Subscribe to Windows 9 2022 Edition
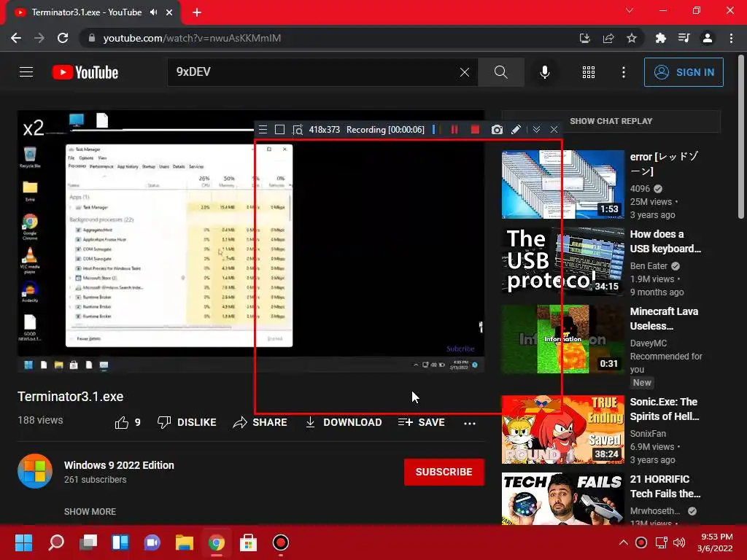Viewport: 747px width, 560px height. (444, 472)
